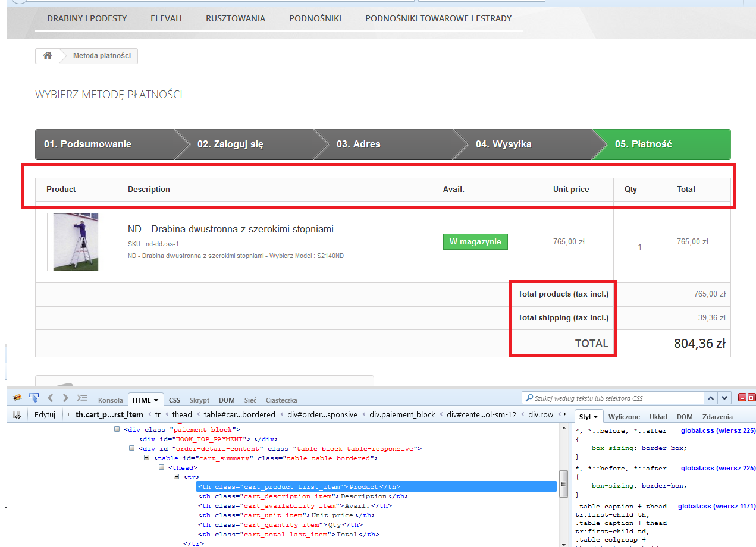Image resolution: width=756 pixels, height=547 pixels.
Task: Collapse the table#cart_summary node
Action: (147, 458)
